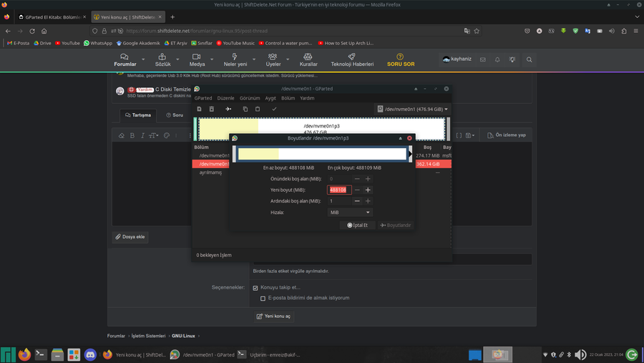The width and height of the screenshot is (644, 363).
Task: Select the Soru thread type tab
Action: pos(175,115)
